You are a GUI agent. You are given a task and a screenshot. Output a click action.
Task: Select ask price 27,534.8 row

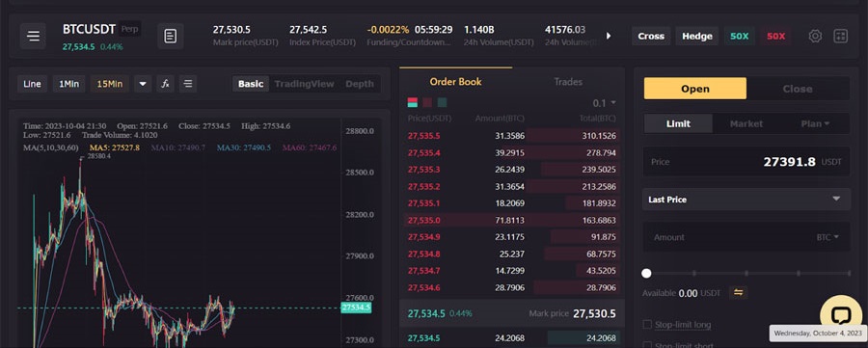(x=512, y=254)
